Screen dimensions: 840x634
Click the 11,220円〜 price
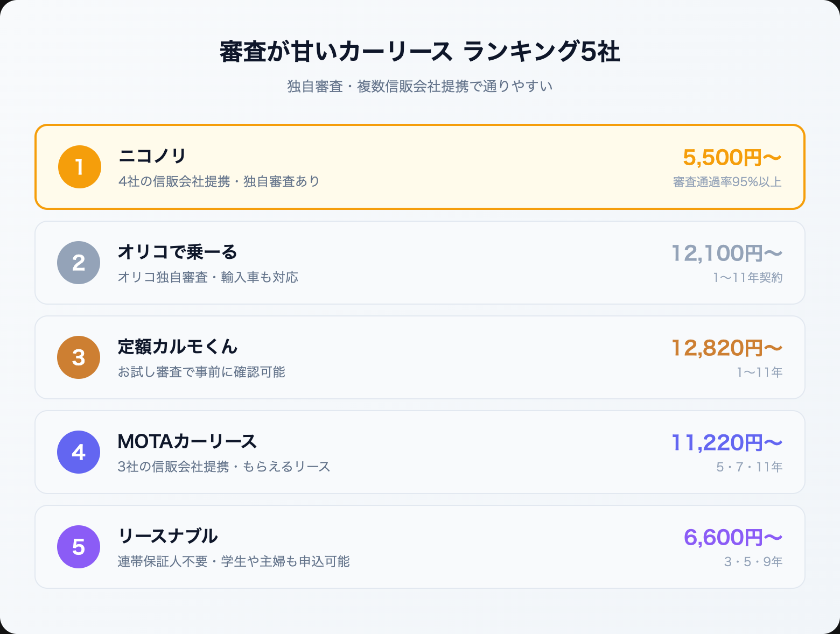tap(726, 443)
